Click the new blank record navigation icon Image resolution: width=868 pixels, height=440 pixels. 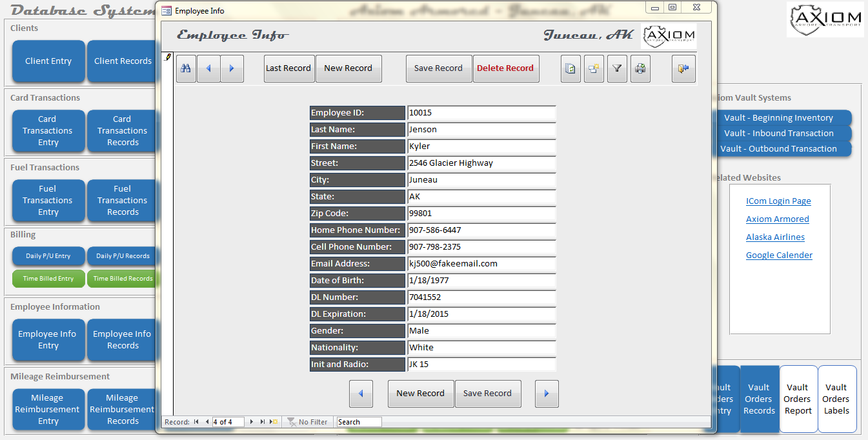click(x=274, y=422)
